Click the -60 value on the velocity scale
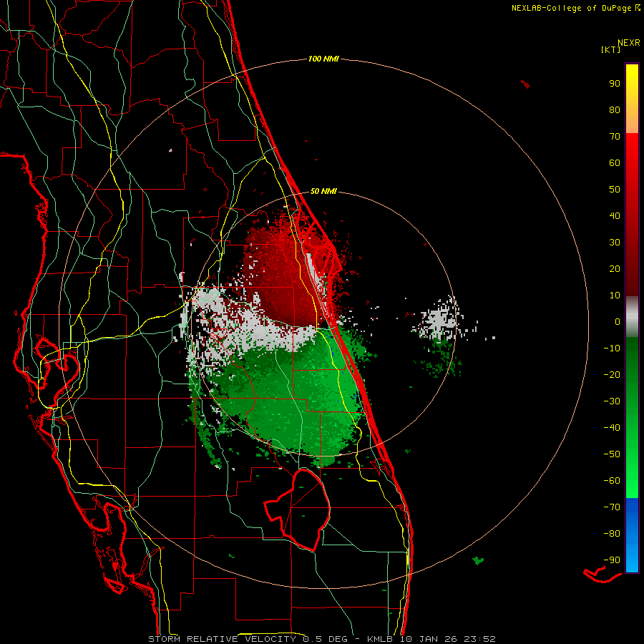This screenshot has height=644, width=644. (x=612, y=481)
